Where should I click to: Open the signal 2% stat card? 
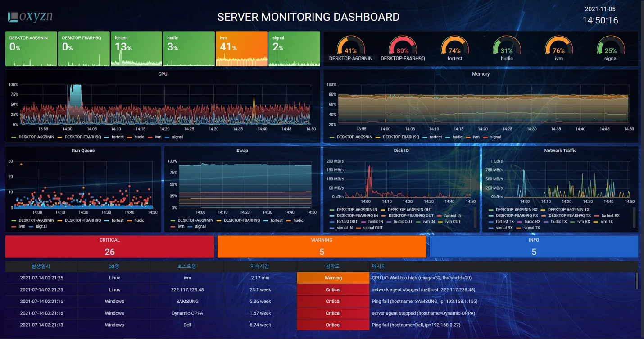click(294, 49)
